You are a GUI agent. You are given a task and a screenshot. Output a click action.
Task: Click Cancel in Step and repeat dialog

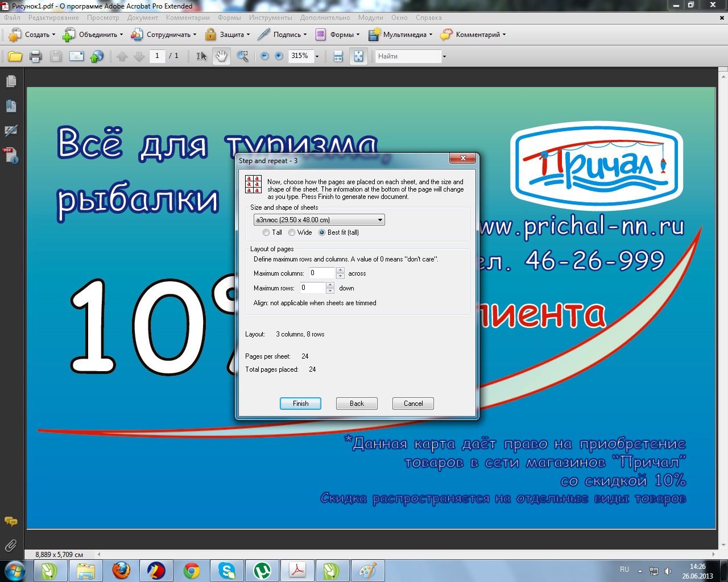[x=413, y=404]
